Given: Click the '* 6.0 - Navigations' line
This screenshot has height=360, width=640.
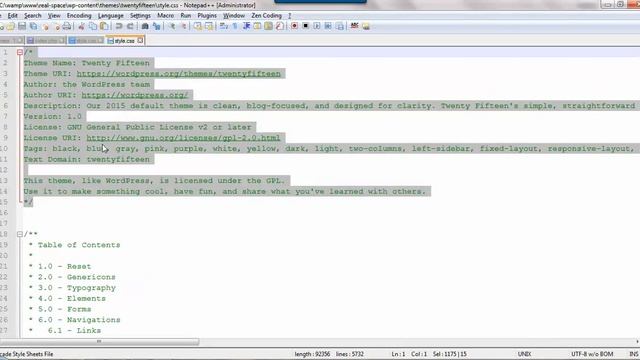Looking at the screenshot, I should (74, 320).
